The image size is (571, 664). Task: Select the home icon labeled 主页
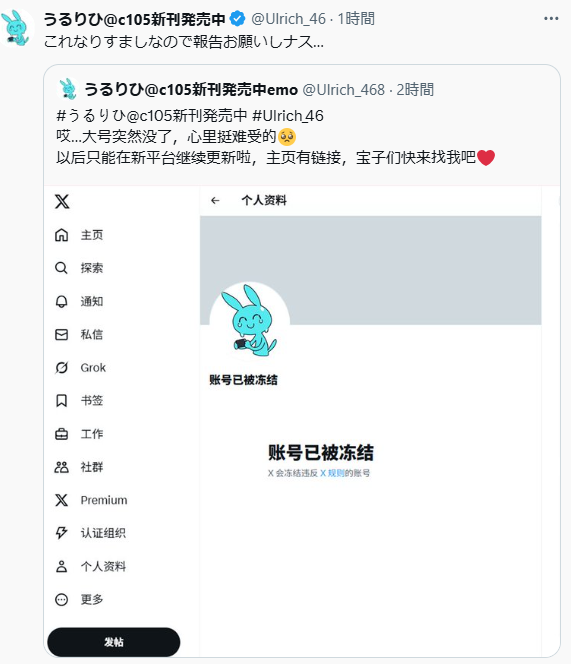(61, 235)
